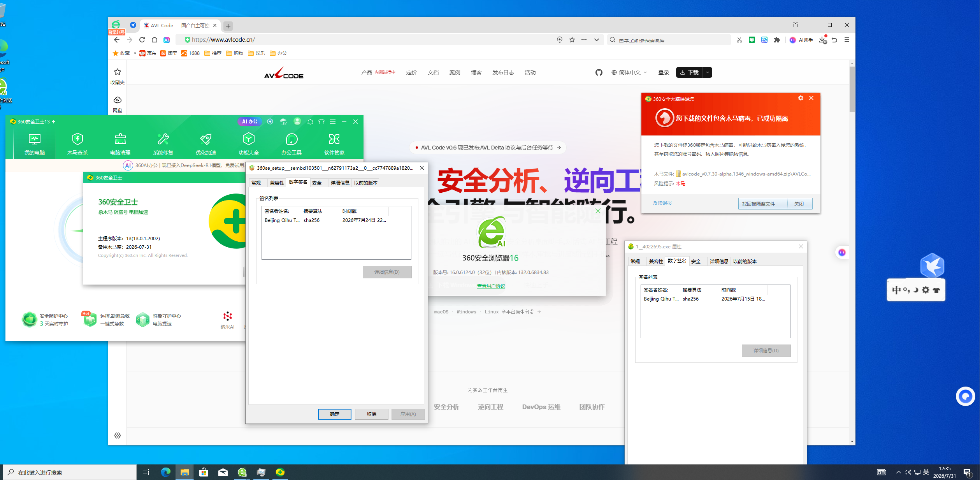Expand the 简体中文 language selector
This screenshot has width=980, height=480.
pyautogui.click(x=629, y=72)
